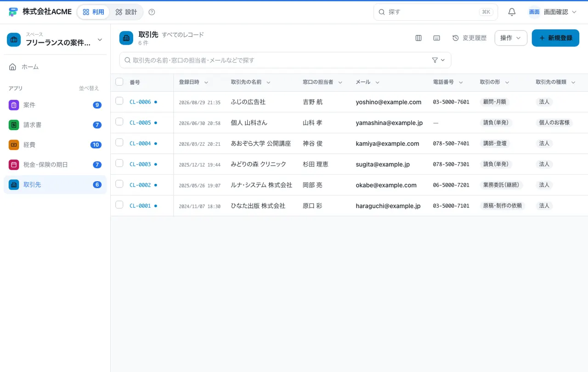
Task: Check the box for row CL-0004
Action: point(119,142)
